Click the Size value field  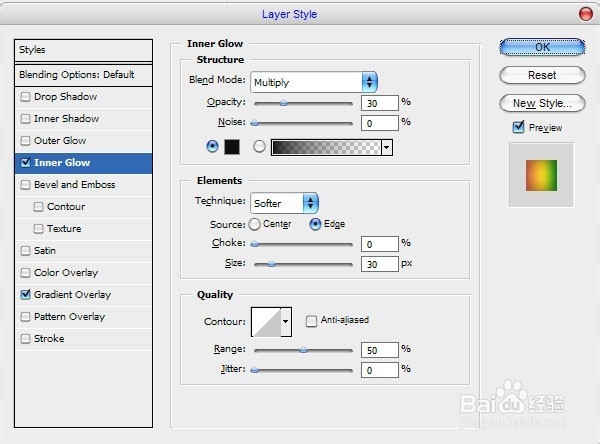click(380, 264)
